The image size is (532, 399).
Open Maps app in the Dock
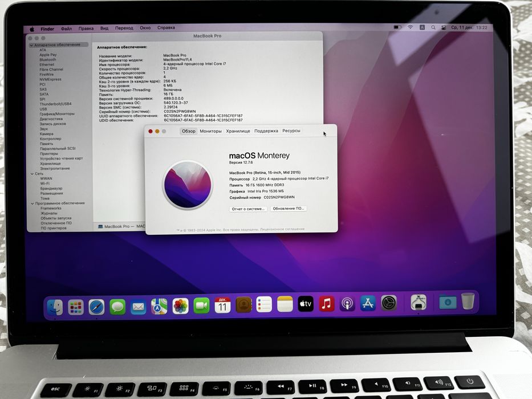[159, 307]
